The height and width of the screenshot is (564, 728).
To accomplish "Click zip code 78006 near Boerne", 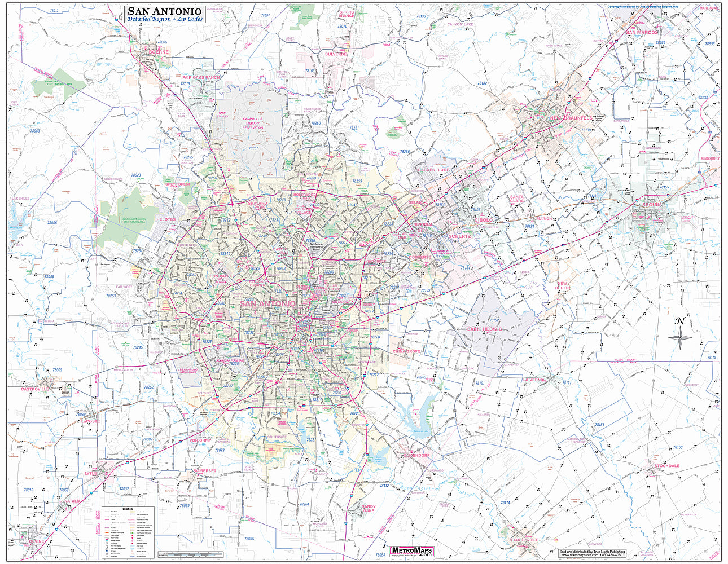I will (163, 42).
